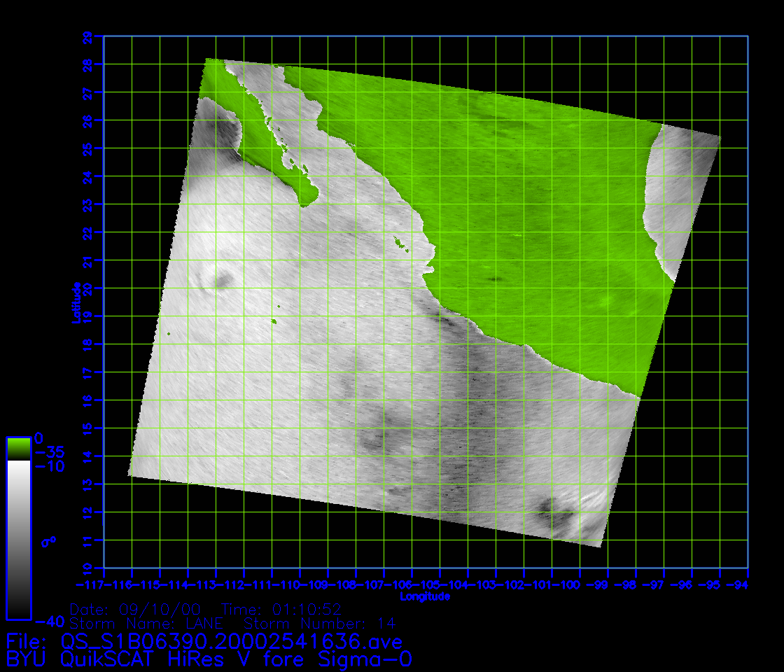
Task: Click the BYU QuikSCAT HiRes title text
Action: pyautogui.click(x=209, y=659)
